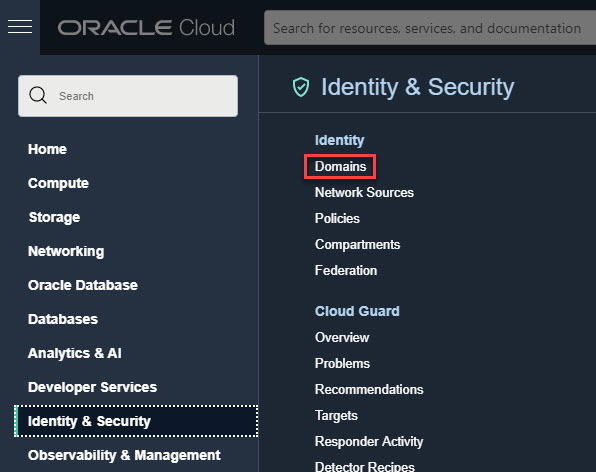Open Cloud Guard Overview
This screenshot has height=472, width=596.
point(342,337)
